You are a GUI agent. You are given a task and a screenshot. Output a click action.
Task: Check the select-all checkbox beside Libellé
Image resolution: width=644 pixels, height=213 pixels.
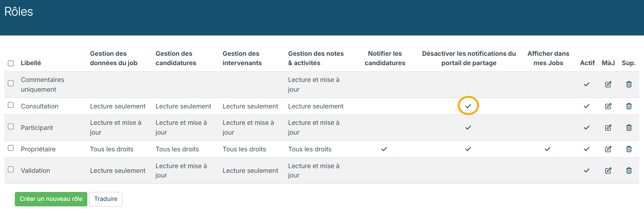pyautogui.click(x=11, y=63)
